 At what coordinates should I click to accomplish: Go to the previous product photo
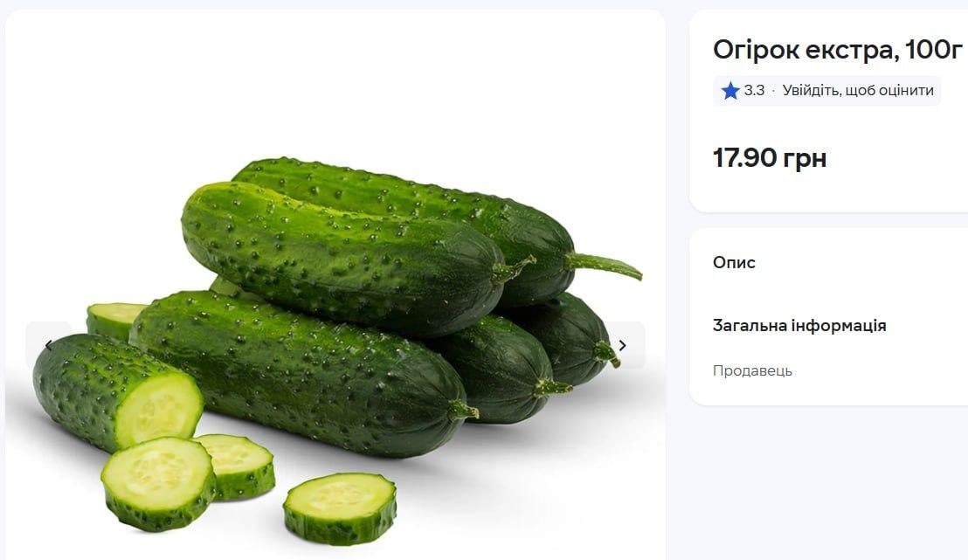pos(48,345)
